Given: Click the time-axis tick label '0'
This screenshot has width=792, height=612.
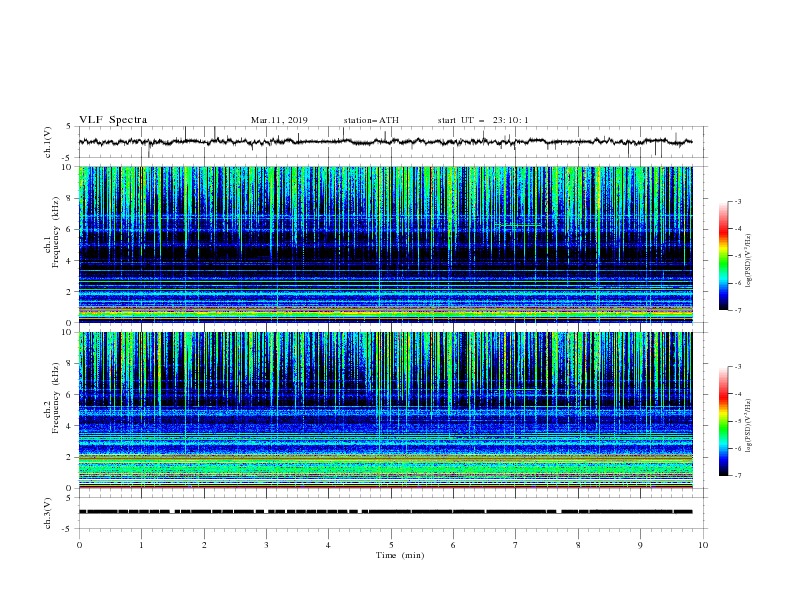Looking at the screenshot, I should click(79, 545).
